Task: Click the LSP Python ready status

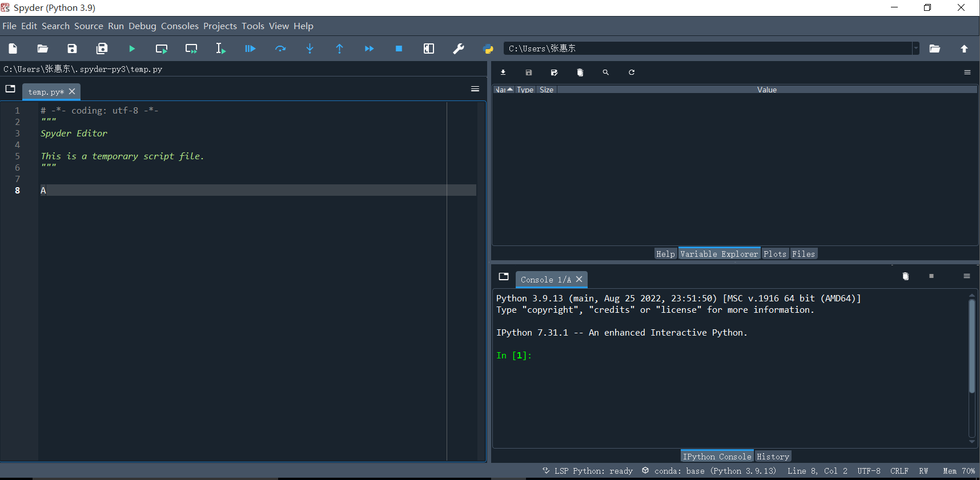Action: point(588,471)
